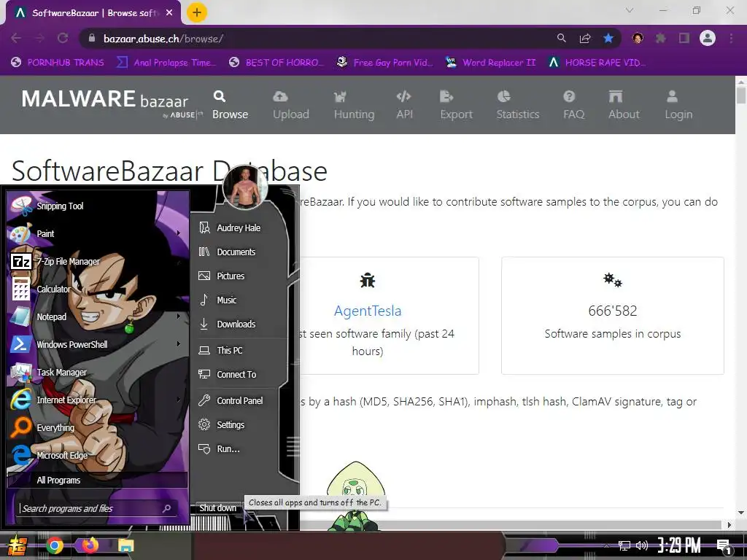Share this page icon
Viewport: 747px width, 560px height.
pos(585,38)
